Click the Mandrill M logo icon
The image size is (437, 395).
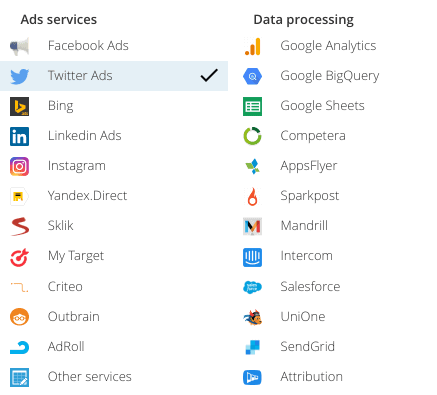252,226
